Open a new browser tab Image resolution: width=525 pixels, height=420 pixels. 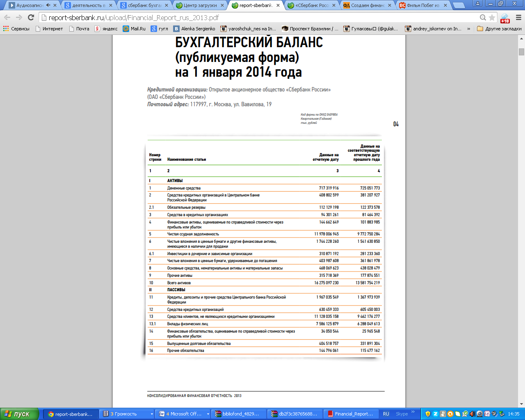(x=459, y=5)
